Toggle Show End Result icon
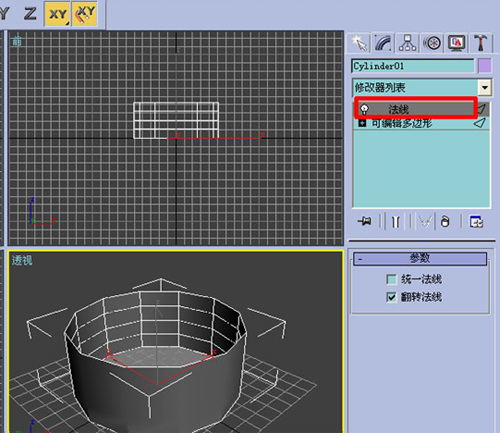 pyautogui.click(x=396, y=221)
